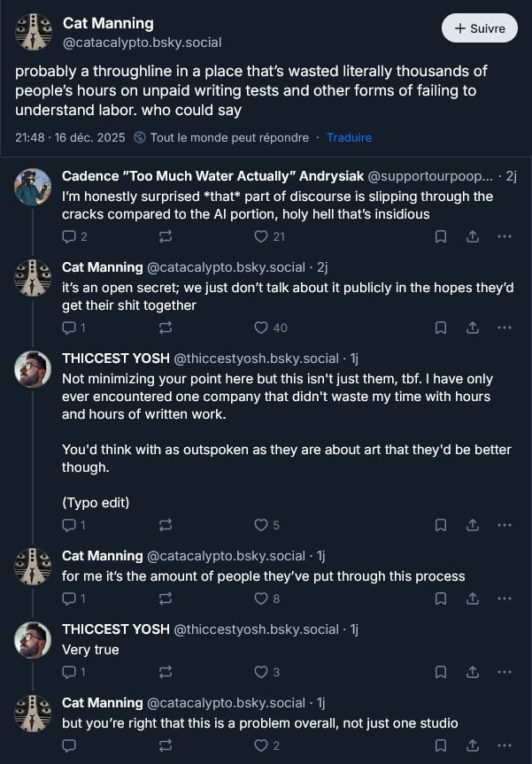Like Cadence's reply with 21 likes
This screenshot has width=532, height=764.
point(261,236)
